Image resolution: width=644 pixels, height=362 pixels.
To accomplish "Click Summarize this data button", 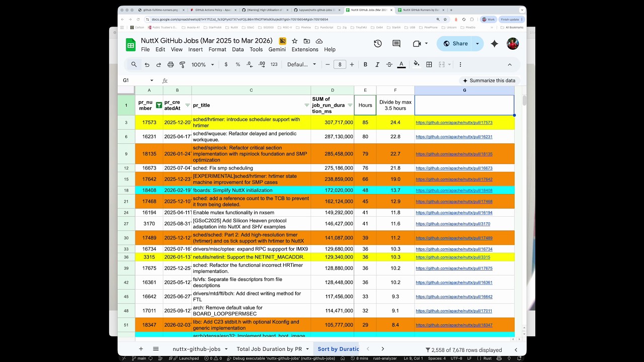I will 488,80.
